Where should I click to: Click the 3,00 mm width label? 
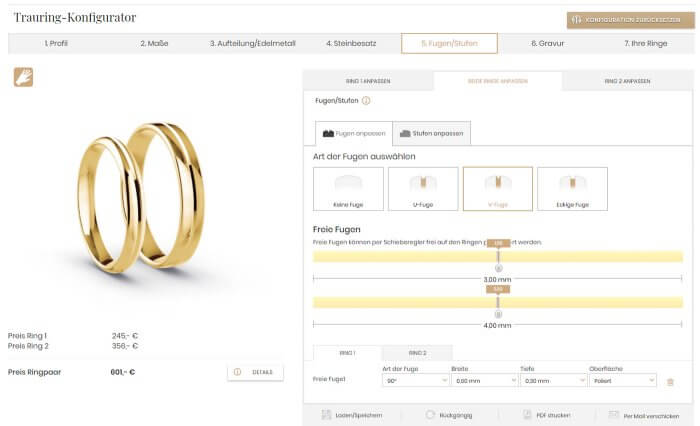[497, 279]
